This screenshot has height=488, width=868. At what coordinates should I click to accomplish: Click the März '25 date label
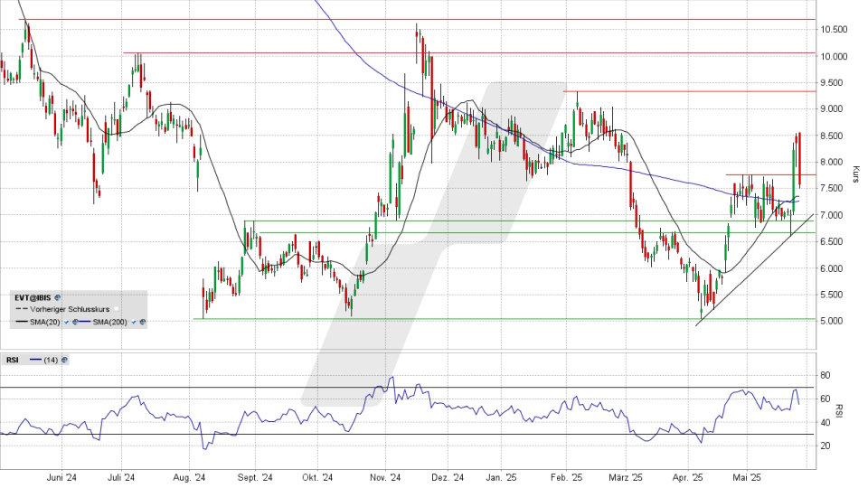626,477
